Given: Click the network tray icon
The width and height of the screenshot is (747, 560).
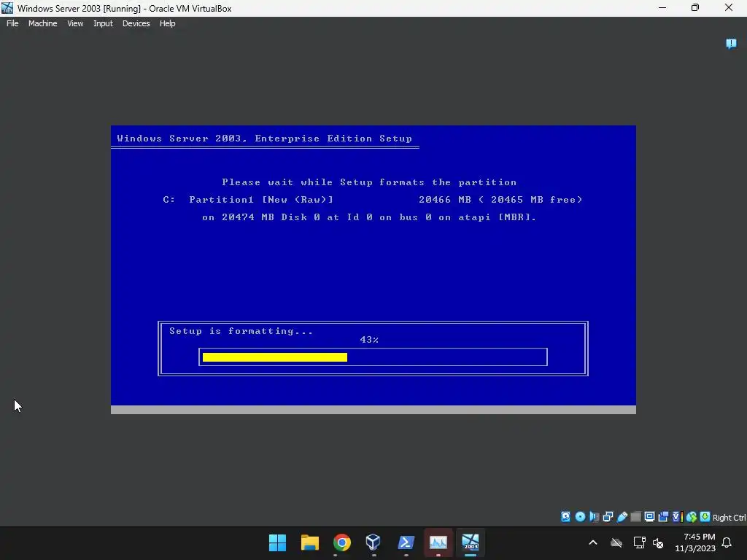Looking at the screenshot, I should (x=639, y=542).
